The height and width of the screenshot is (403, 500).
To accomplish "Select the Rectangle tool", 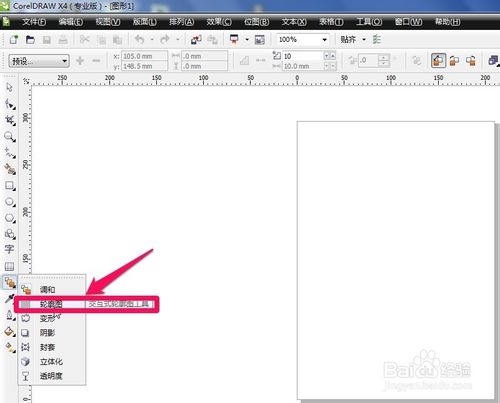I will [10, 185].
